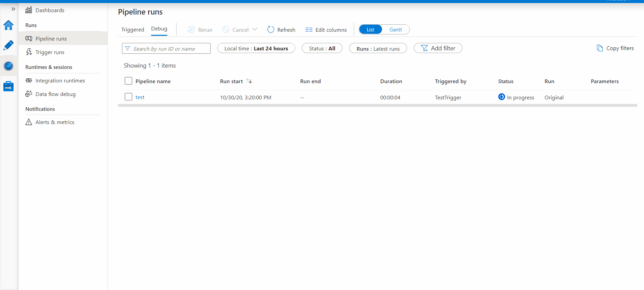Click the Pipeline name column header
644x290 pixels.
(x=153, y=81)
